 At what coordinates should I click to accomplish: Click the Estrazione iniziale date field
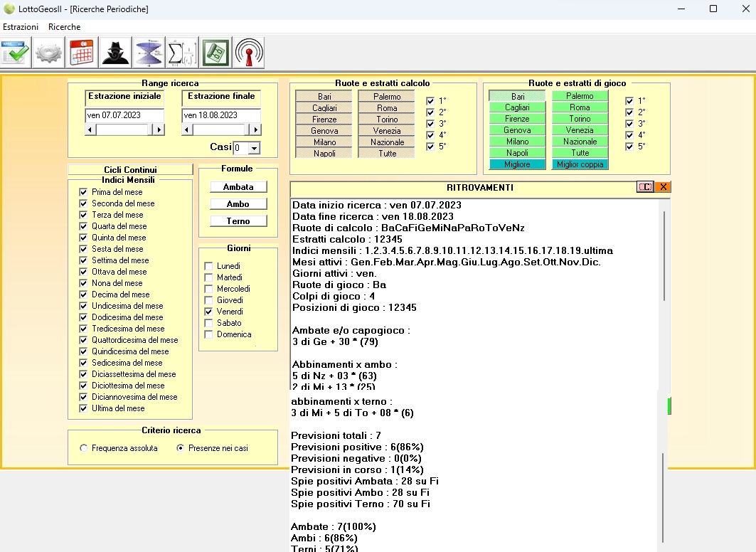point(124,115)
